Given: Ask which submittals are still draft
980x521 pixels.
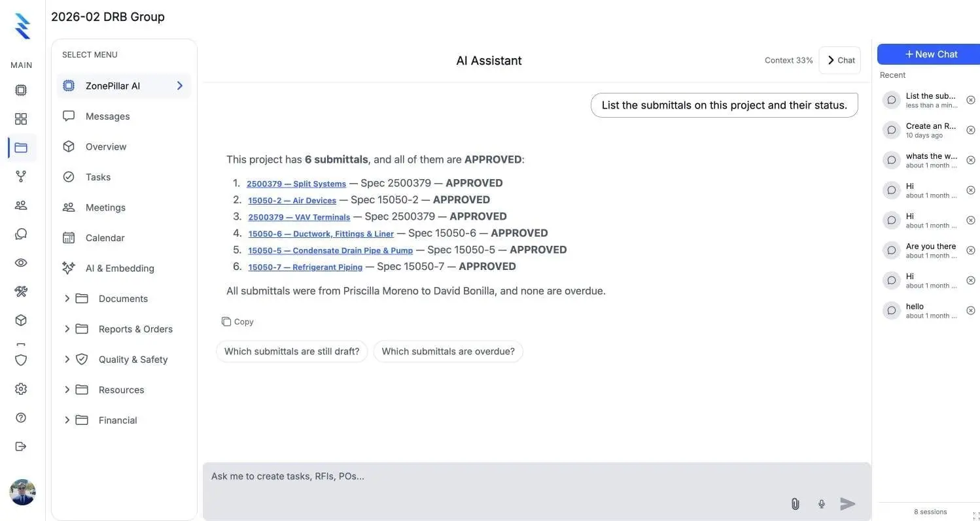Looking at the screenshot, I should click(x=292, y=351).
